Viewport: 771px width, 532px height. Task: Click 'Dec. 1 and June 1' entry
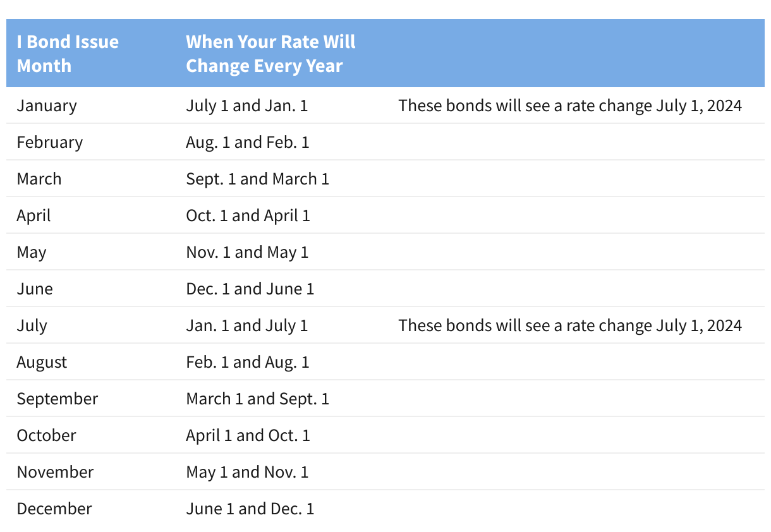[x=250, y=289]
